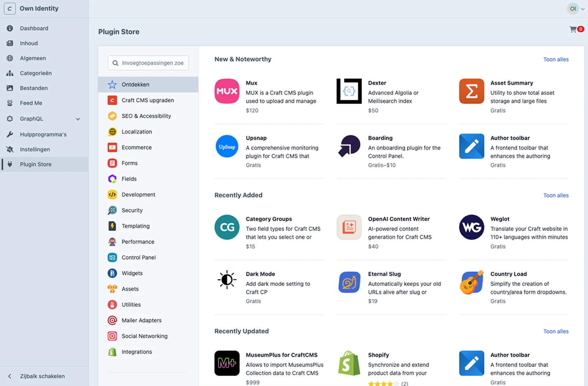Open the OpenAI Content Writer icon
Screen dimensions: 588x386
(349, 227)
